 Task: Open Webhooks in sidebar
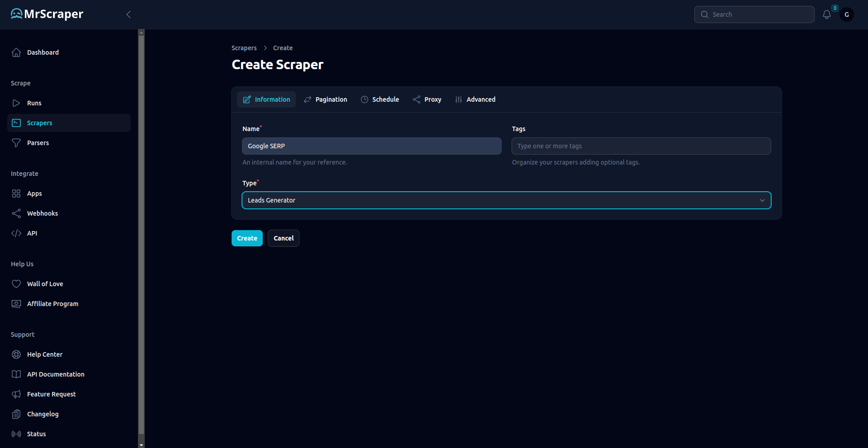(x=69, y=213)
